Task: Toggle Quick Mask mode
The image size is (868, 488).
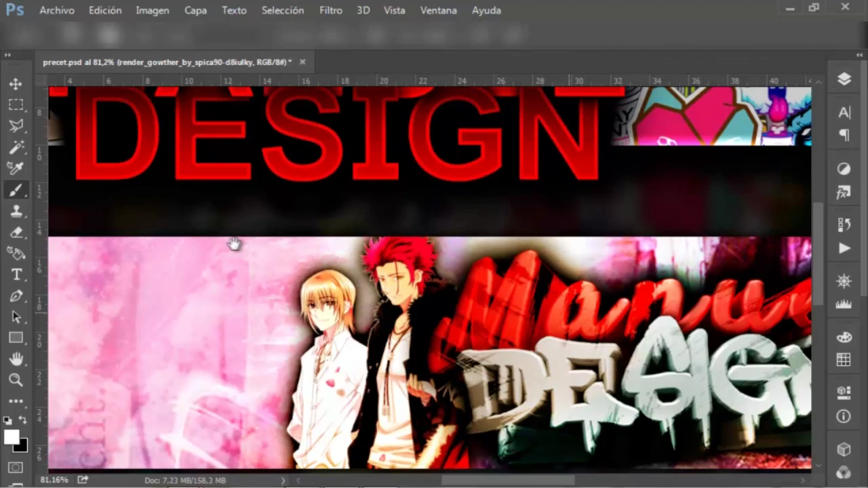Action: 16,468
